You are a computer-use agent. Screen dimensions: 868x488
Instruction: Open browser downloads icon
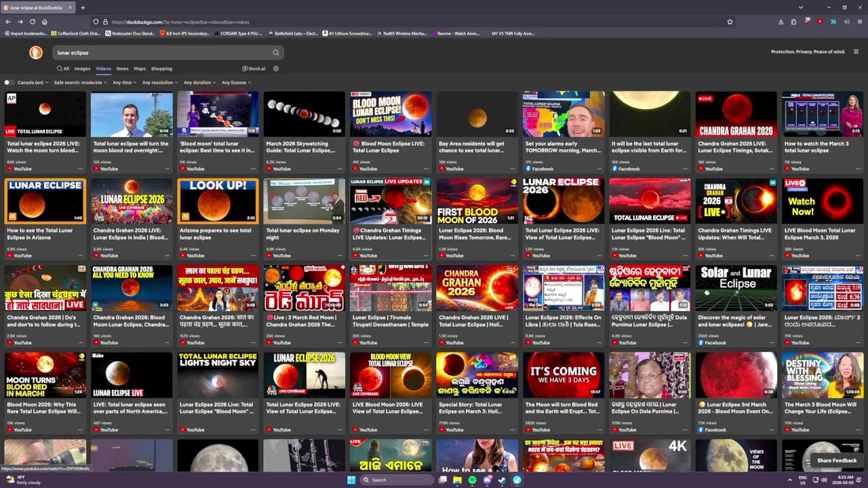[x=781, y=22]
